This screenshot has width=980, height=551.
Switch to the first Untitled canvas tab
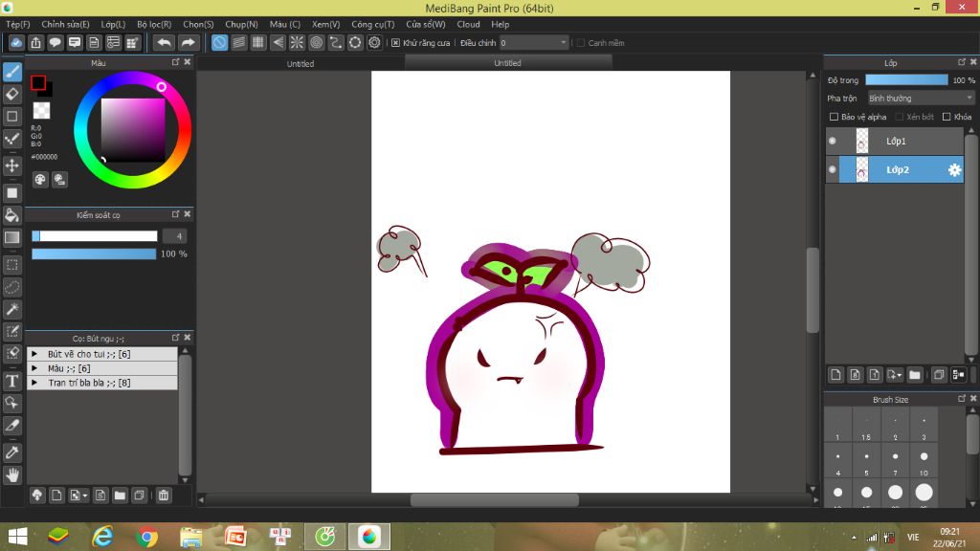301,63
